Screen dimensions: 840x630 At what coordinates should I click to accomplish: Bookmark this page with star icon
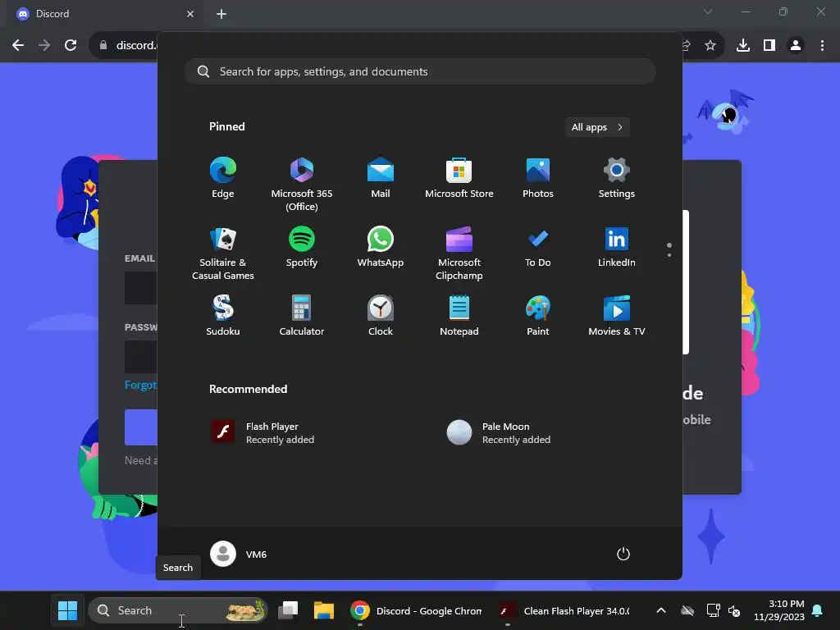point(710,45)
